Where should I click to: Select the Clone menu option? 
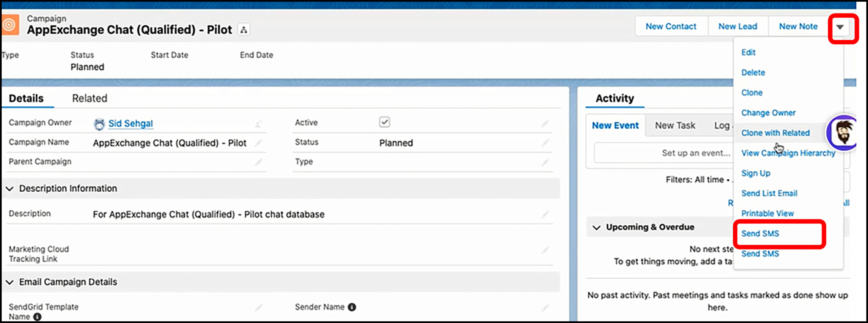[x=752, y=93]
